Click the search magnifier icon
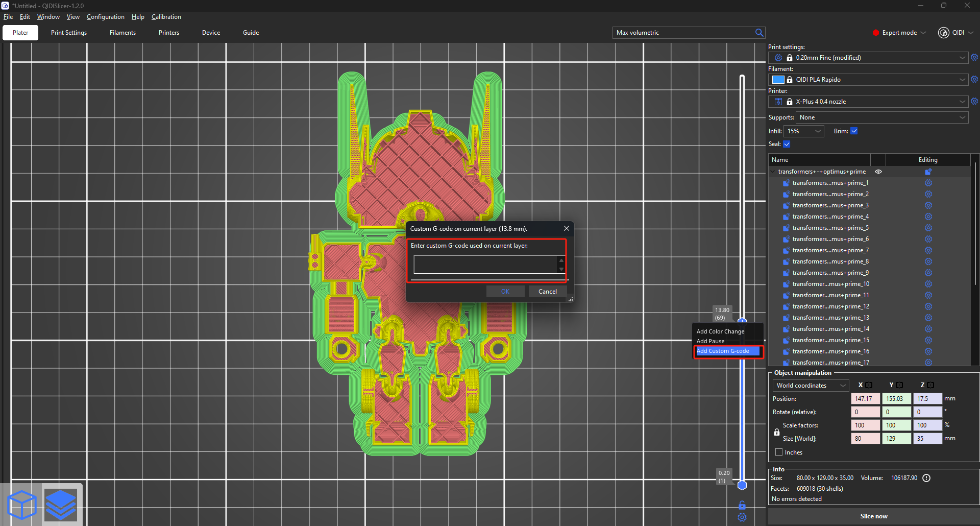The image size is (980, 526). point(759,33)
